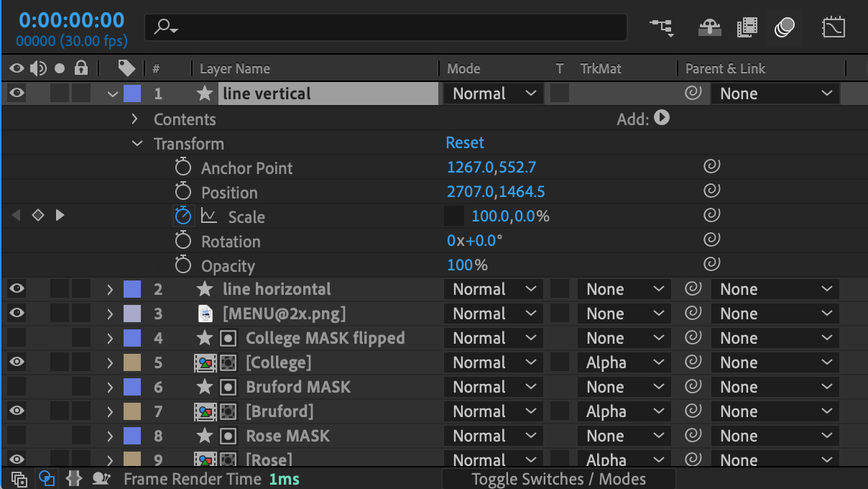The height and width of the screenshot is (489, 868).
Task: Click Toggle Switches / Modes button
Action: pyautogui.click(x=558, y=479)
